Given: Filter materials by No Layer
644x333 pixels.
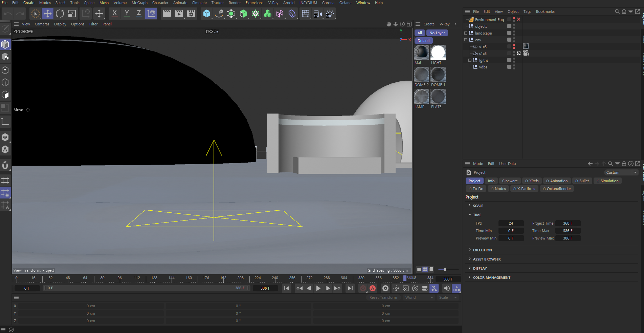Looking at the screenshot, I should (437, 33).
